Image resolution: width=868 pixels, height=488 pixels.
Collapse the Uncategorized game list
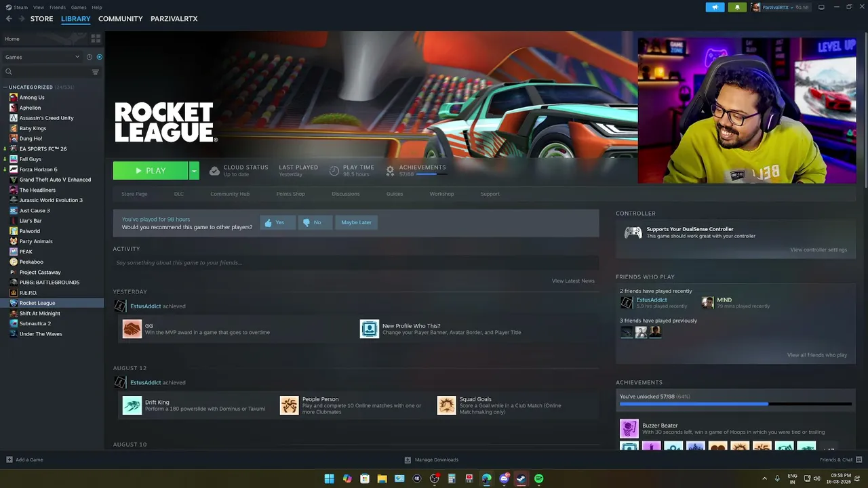click(5, 87)
